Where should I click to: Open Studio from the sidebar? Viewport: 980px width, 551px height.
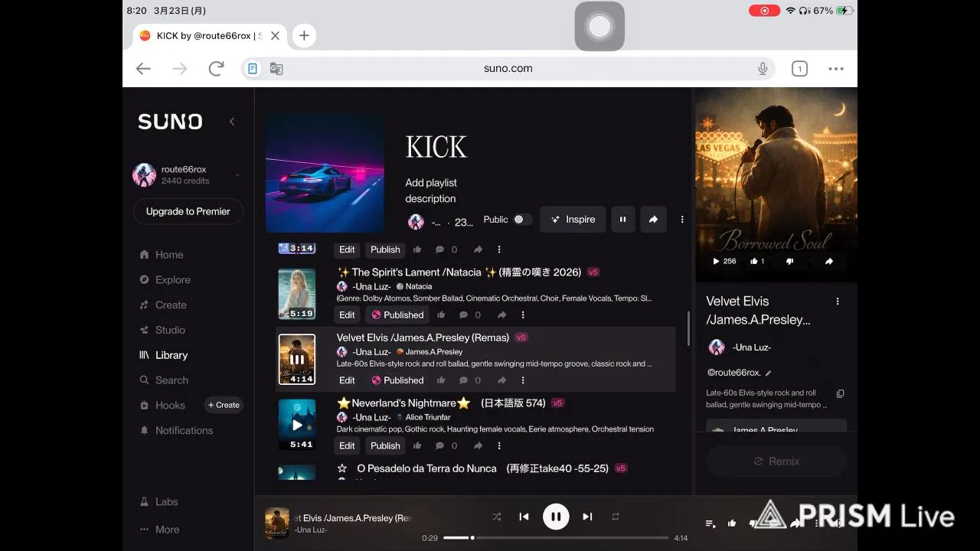162,330
